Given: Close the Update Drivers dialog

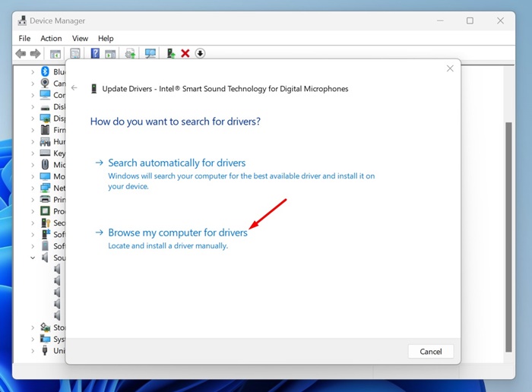Looking at the screenshot, I should coord(450,68).
